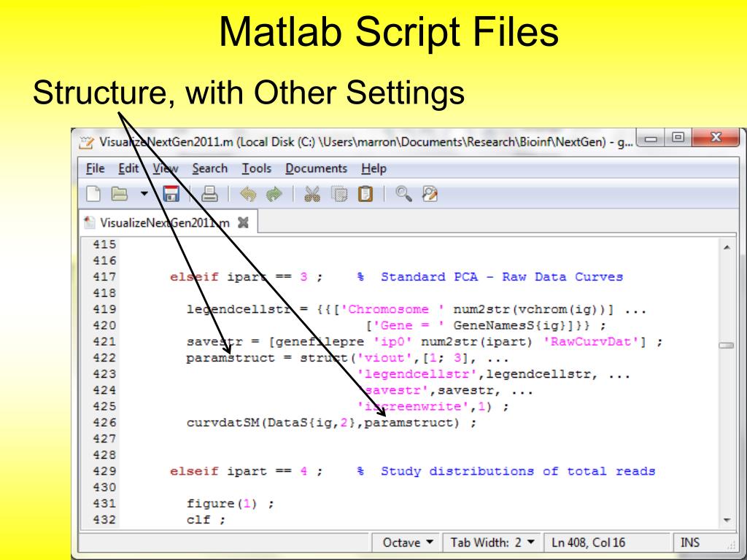The height and width of the screenshot is (560, 747).
Task: Click line number 422 in the gutter
Action: (x=104, y=357)
